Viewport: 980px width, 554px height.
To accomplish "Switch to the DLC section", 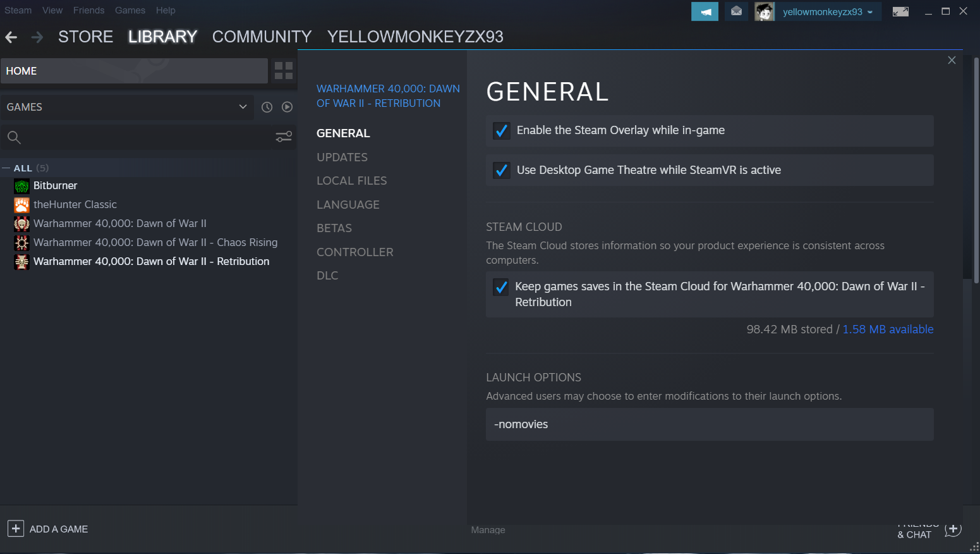I will [x=327, y=276].
